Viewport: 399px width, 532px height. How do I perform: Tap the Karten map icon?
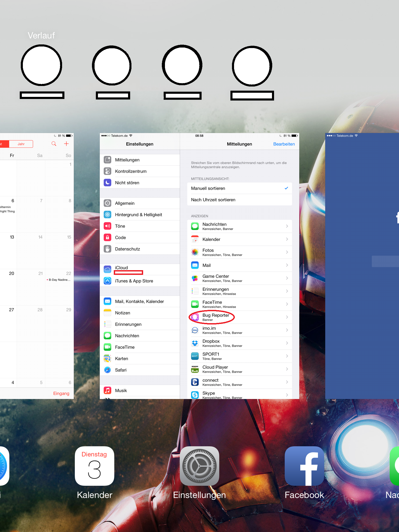[x=108, y=358]
